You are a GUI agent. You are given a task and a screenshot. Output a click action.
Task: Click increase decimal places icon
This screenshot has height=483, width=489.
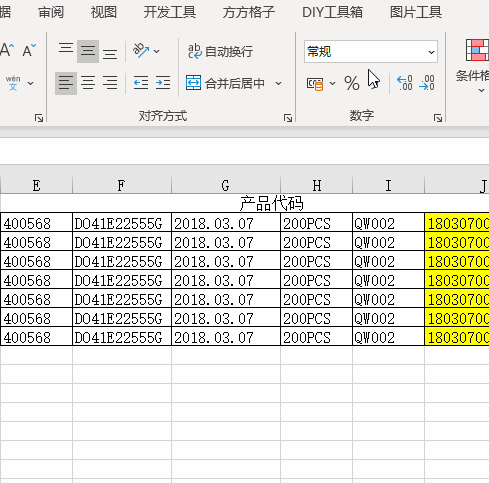pos(405,83)
